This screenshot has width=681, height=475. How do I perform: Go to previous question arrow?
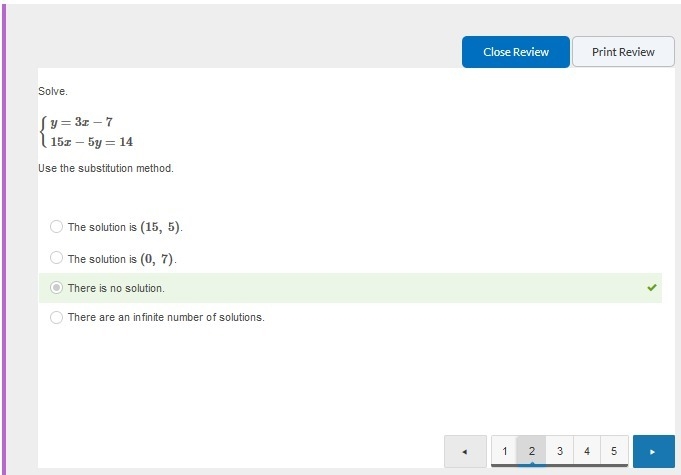(x=465, y=452)
